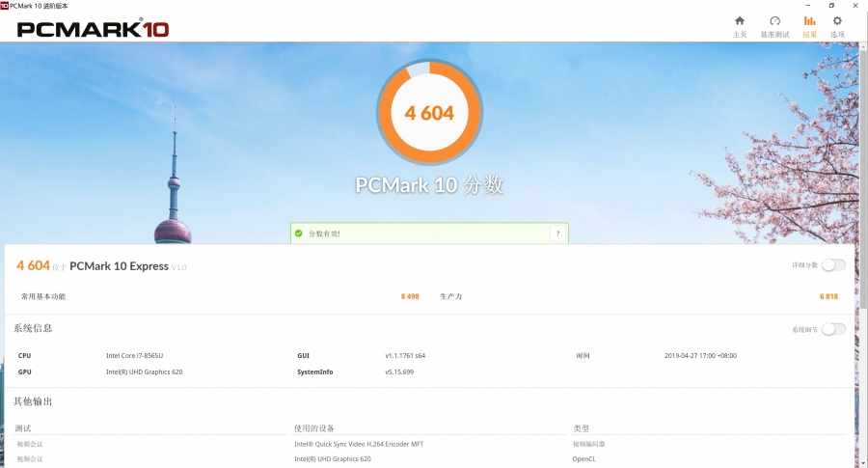The width and height of the screenshot is (868, 468).
Task: Select the 生产力 score 6 818
Action: tap(828, 296)
